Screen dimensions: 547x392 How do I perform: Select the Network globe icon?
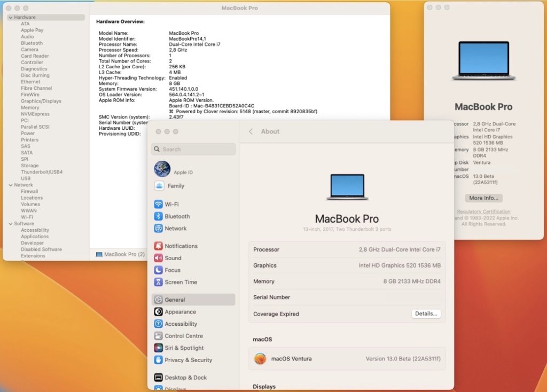click(x=159, y=229)
